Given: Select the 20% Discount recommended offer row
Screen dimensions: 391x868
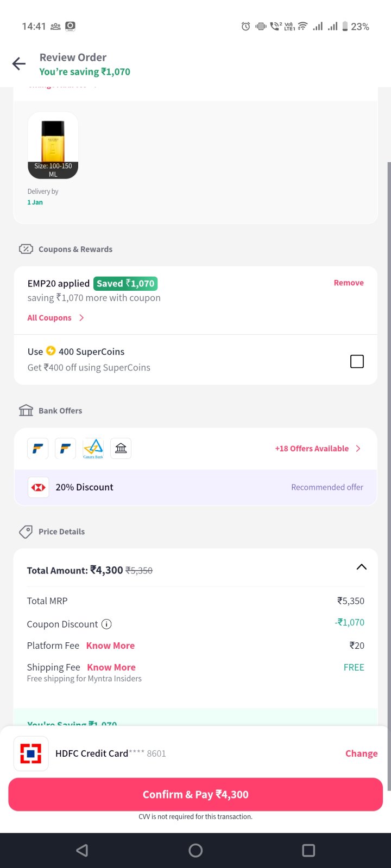Looking at the screenshot, I should pos(195,487).
